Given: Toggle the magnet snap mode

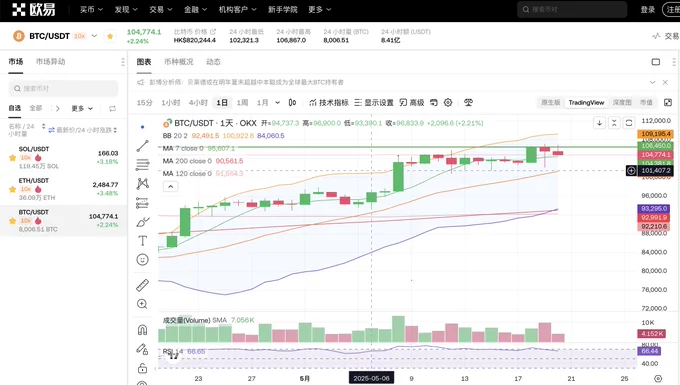Looking at the screenshot, I should point(142,330).
